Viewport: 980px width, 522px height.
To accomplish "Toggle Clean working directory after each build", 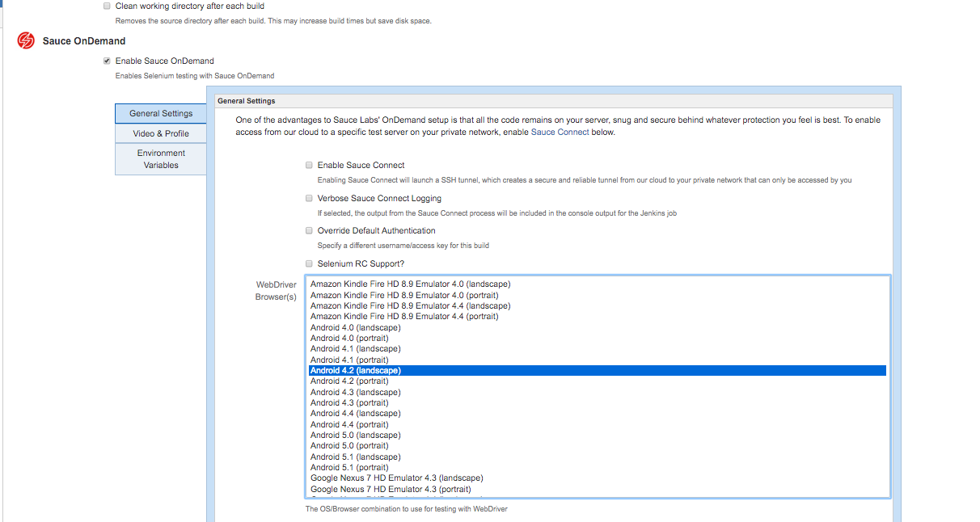I will coord(107,6).
